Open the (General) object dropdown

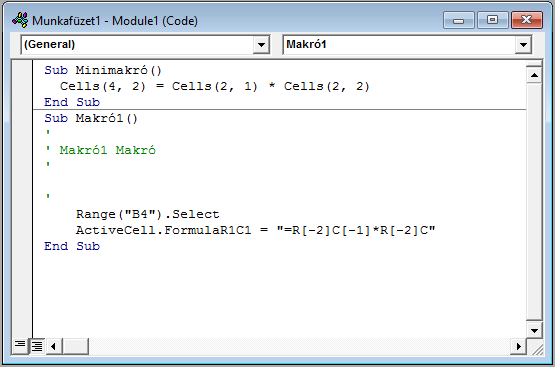pos(261,45)
